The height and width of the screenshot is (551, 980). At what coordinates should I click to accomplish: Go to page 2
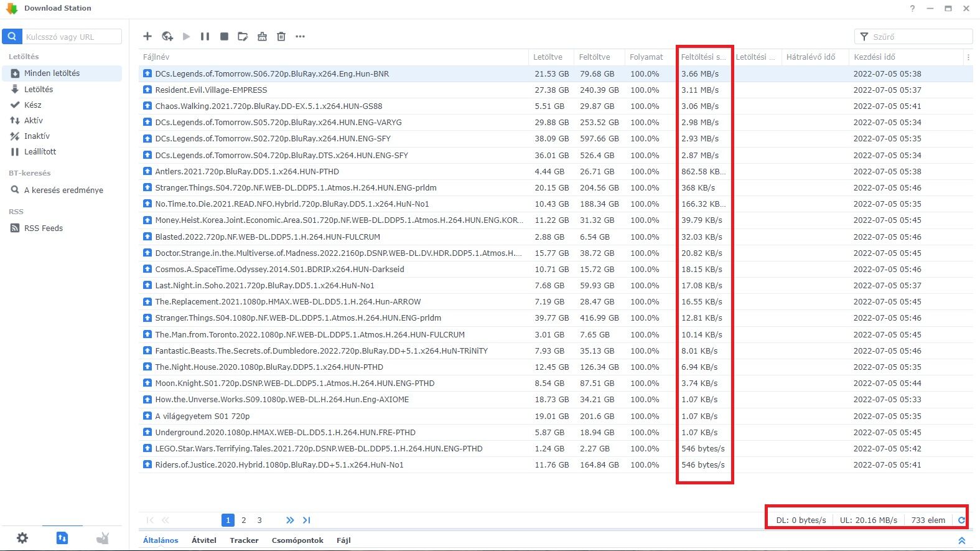click(x=244, y=520)
